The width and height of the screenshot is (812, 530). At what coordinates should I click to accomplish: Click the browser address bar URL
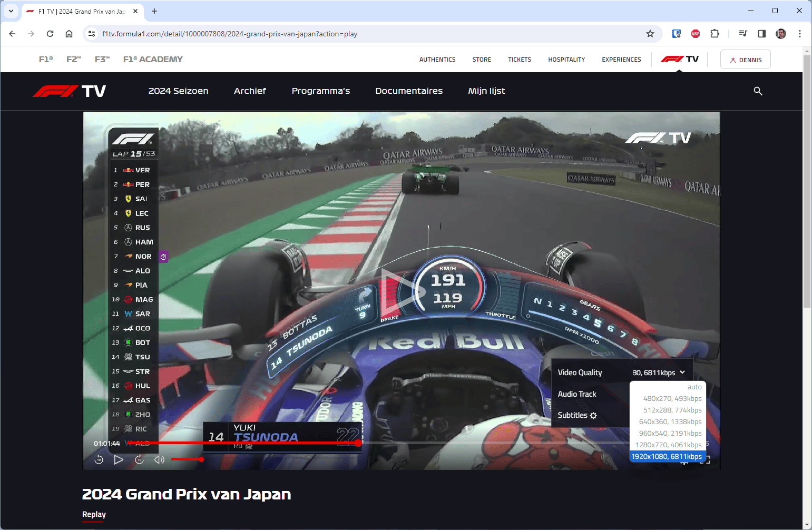click(x=230, y=34)
